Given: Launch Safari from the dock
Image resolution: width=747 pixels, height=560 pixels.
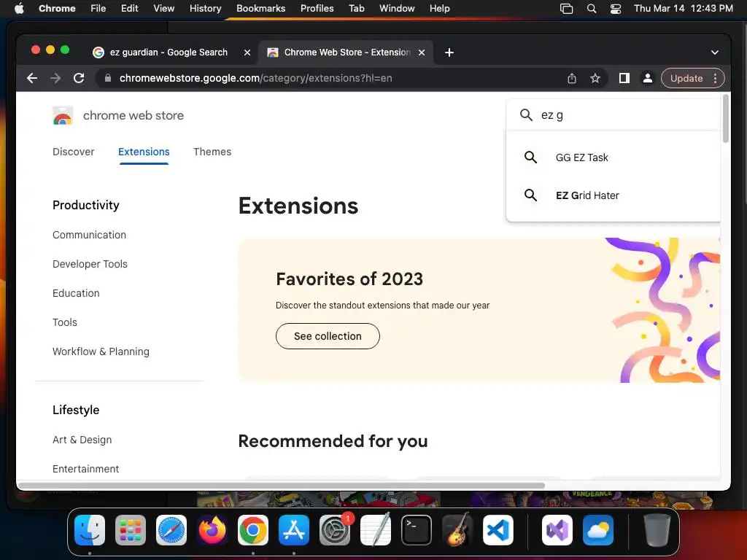Looking at the screenshot, I should click(x=171, y=530).
